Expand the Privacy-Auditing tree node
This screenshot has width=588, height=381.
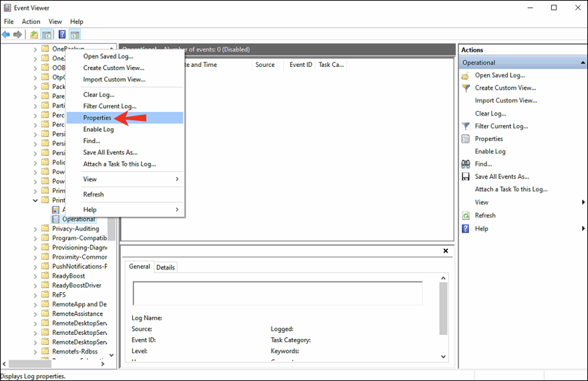[35, 229]
